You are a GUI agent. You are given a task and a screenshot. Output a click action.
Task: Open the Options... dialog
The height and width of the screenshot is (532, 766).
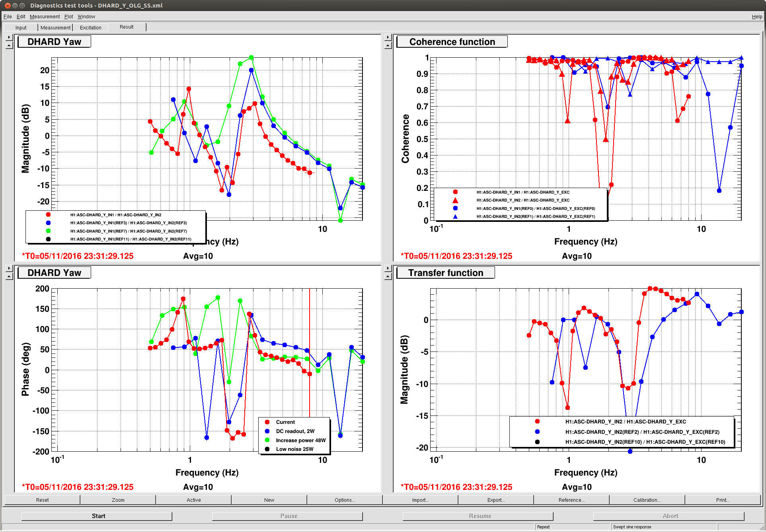345,500
